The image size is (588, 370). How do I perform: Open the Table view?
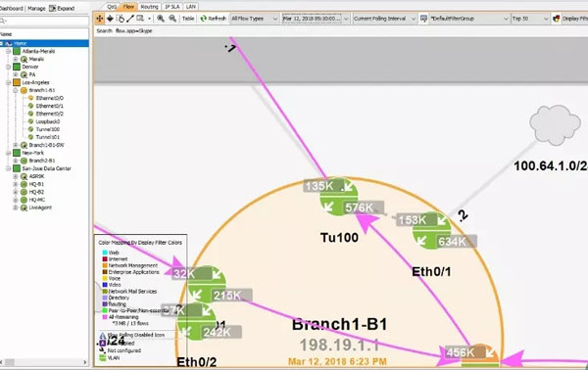point(188,19)
